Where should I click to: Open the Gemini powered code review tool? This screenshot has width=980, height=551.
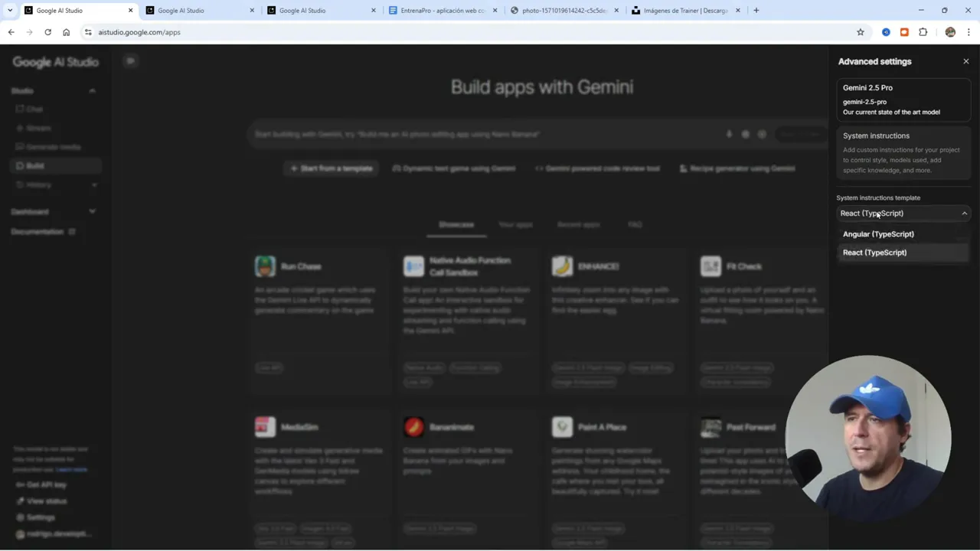(x=597, y=168)
